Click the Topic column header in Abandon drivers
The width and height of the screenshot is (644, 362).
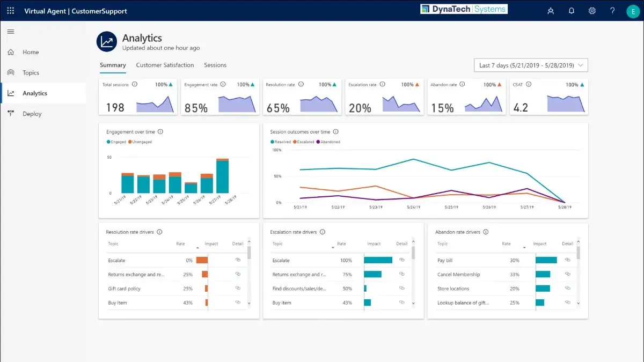tap(443, 243)
